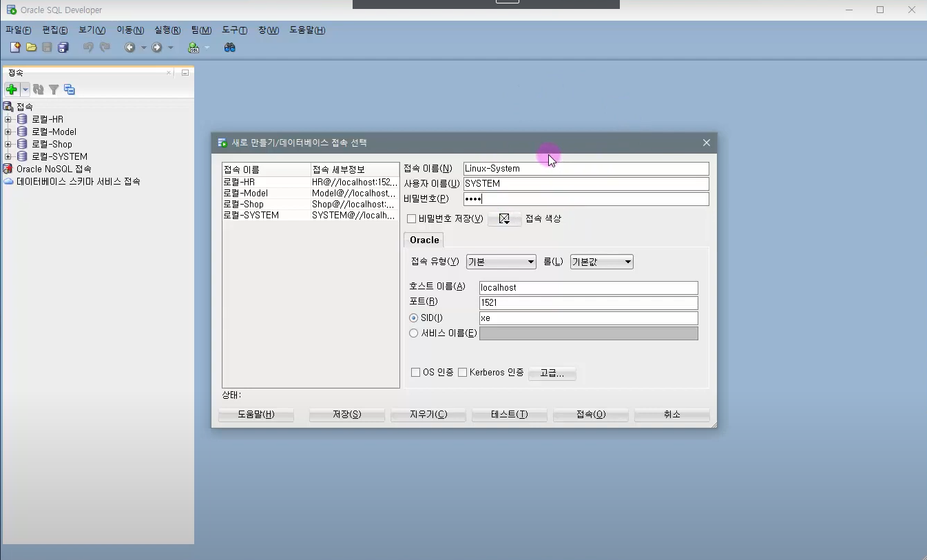927x560 pixels.
Task: Click the funnel Filter icon in Connections
Action: [x=54, y=90]
